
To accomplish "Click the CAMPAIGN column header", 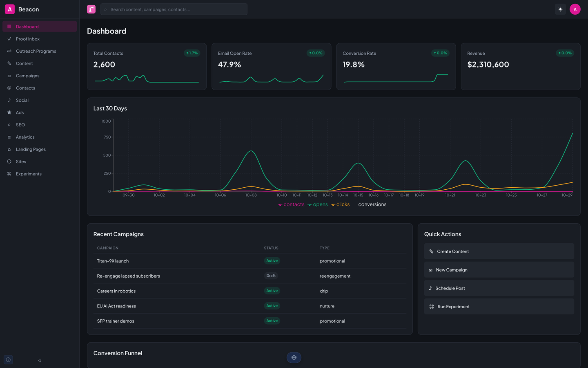I will [108, 248].
